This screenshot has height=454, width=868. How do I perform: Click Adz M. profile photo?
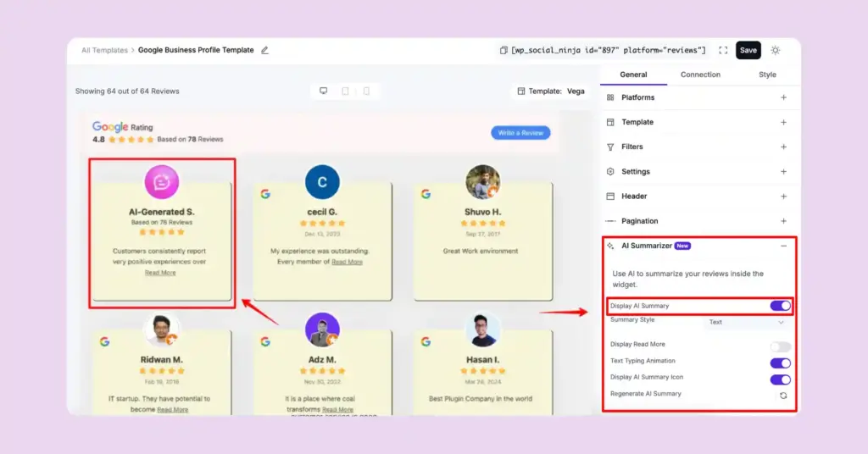click(x=322, y=329)
